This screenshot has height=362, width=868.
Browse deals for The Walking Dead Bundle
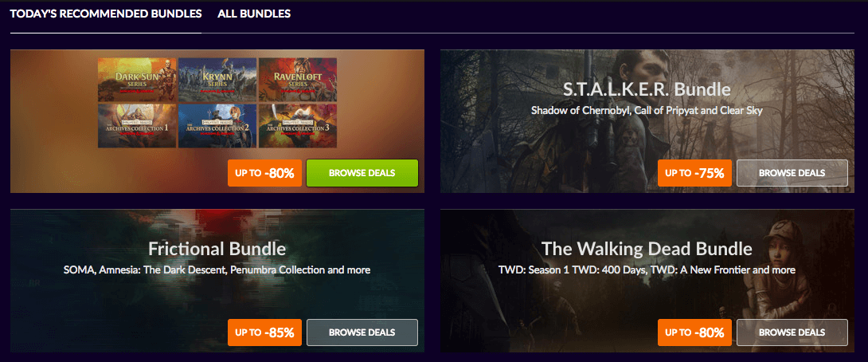[792, 332]
